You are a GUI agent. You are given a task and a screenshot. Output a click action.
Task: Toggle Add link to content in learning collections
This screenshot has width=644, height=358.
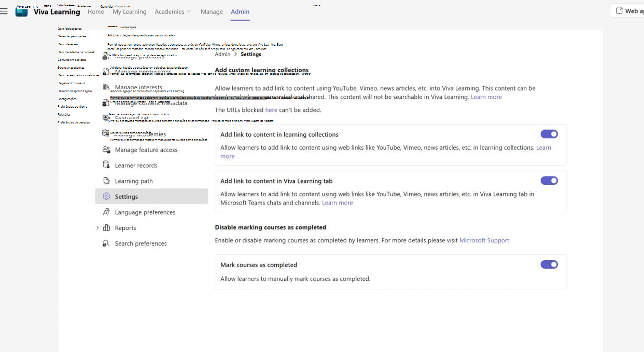pos(549,134)
